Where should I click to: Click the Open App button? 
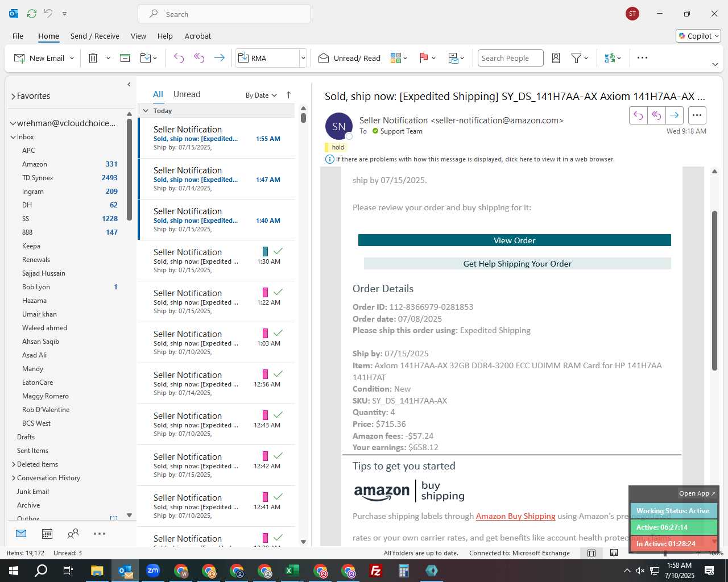697,493
